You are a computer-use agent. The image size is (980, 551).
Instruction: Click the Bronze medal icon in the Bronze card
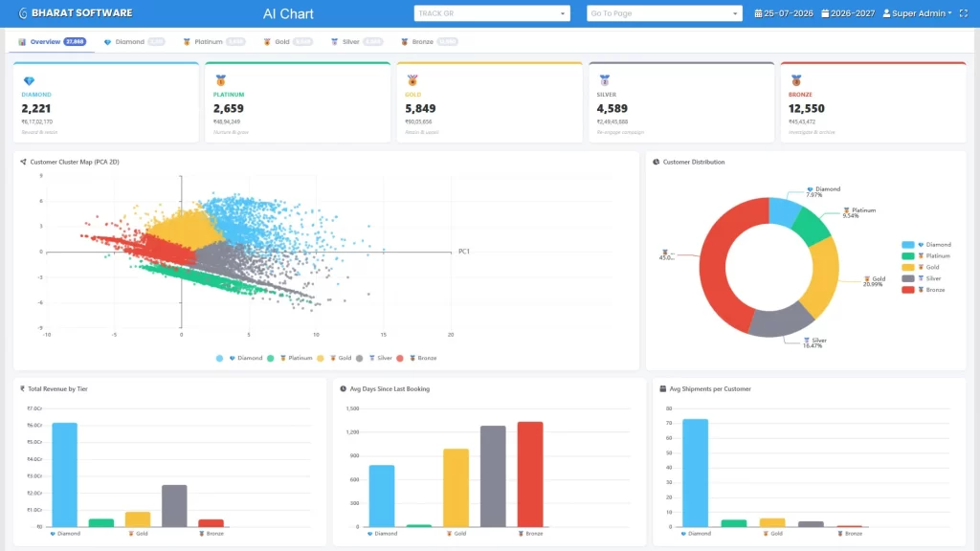796,80
